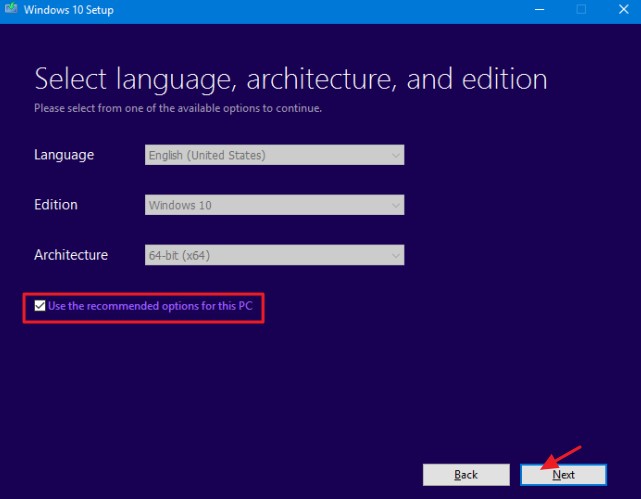Screen dimensions: 641x499
Task: Close the Windows 10 Setup window
Action: tap(623, 9)
